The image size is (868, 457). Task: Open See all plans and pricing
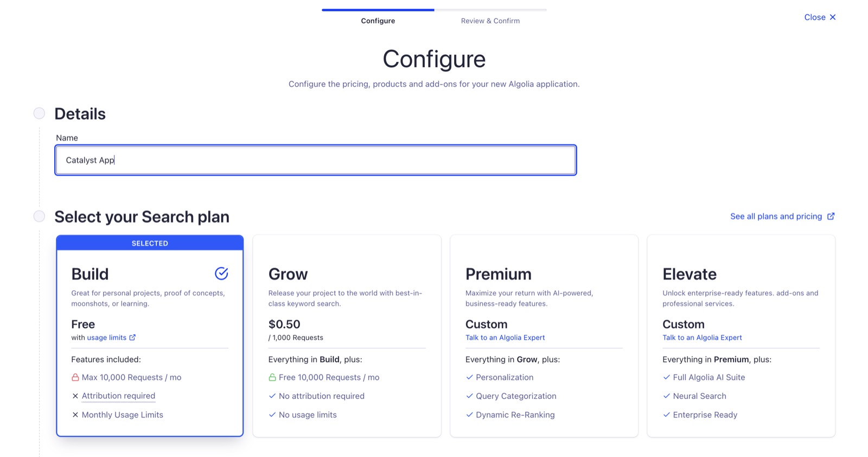tap(777, 216)
